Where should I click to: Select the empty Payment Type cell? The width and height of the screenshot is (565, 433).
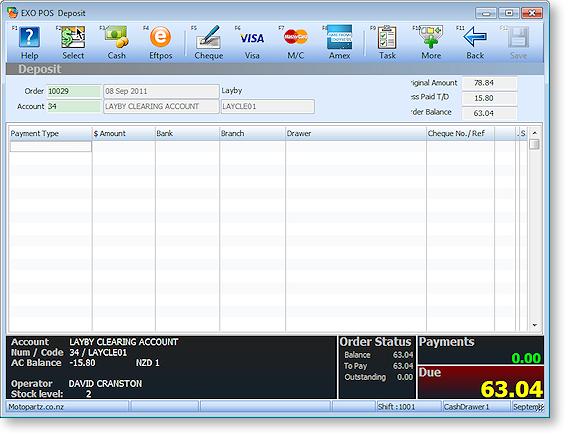point(50,146)
